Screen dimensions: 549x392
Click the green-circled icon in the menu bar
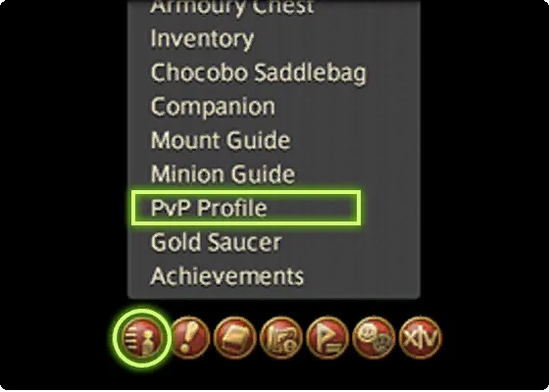point(142,338)
